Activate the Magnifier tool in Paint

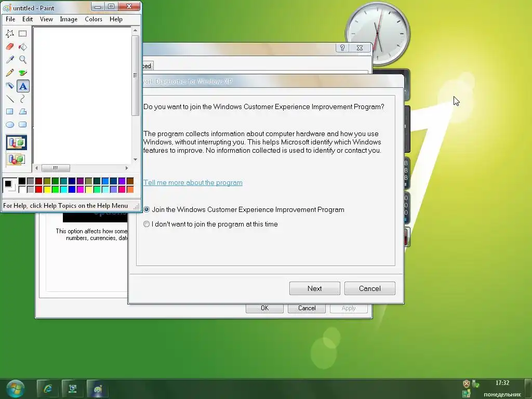click(23, 59)
